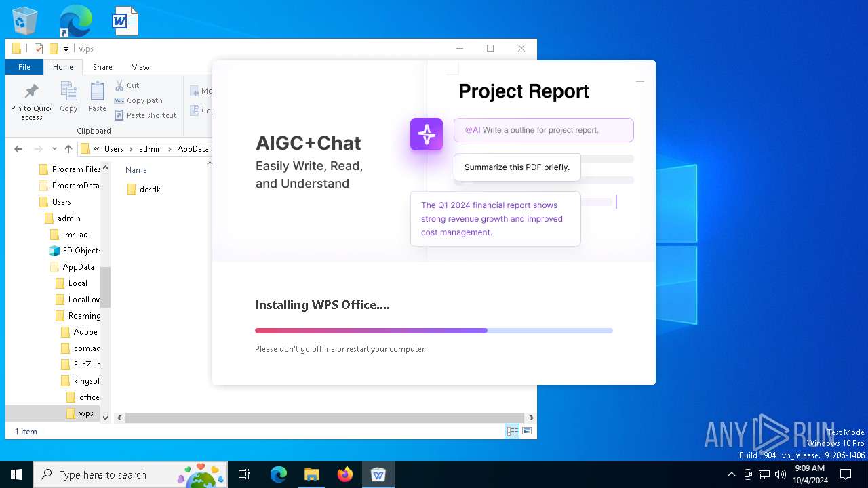Click Users in the address path
868x488 pixels.
(114, 149)
